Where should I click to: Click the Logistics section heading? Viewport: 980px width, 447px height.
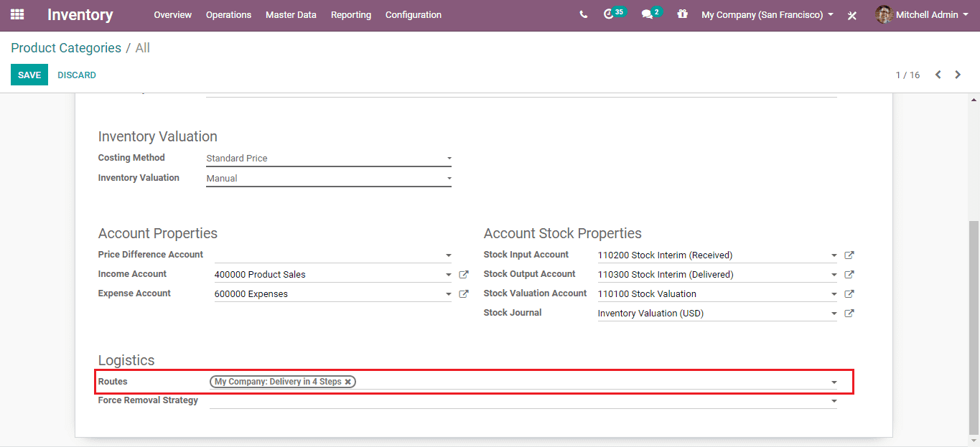(x=126, y=360)
